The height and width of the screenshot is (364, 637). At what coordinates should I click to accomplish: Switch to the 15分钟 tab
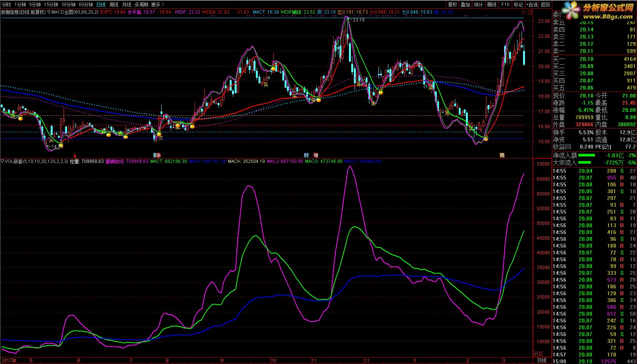tap(51, 5)
